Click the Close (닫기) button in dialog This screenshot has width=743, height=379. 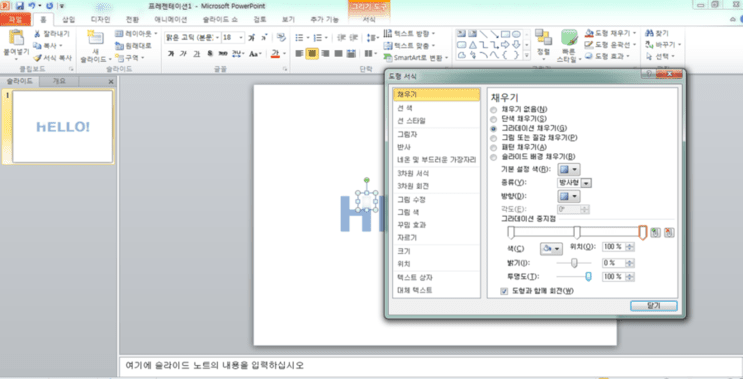coord(653,306)
